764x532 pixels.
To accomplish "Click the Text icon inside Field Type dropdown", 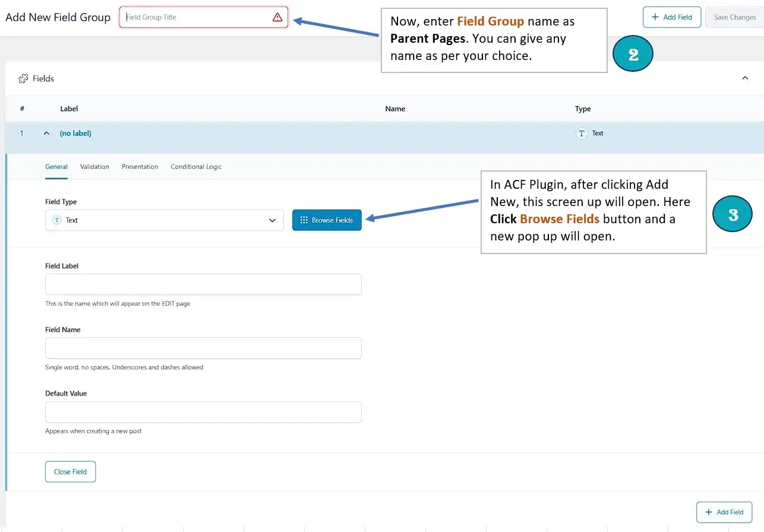I will tap(57, 220).
